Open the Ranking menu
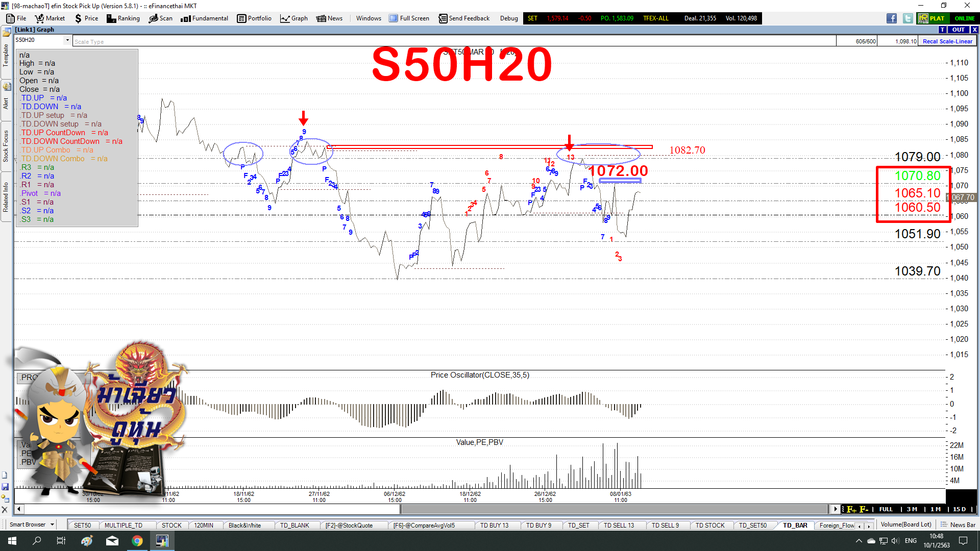 coord(123,18)
